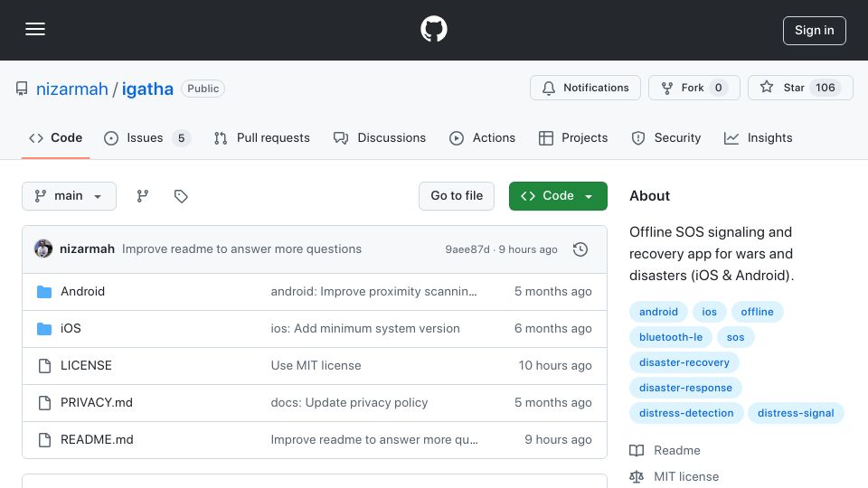Click the Public visibility badge
Image resolution: width=868 pixels, height=488 pixels.
[203, 89]
